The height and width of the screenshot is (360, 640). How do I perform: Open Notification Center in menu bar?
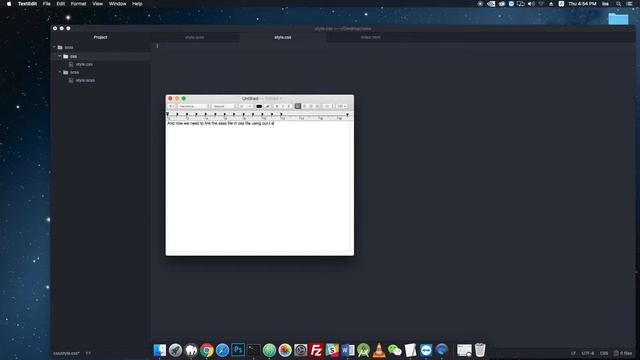click(x=629, y=4)
